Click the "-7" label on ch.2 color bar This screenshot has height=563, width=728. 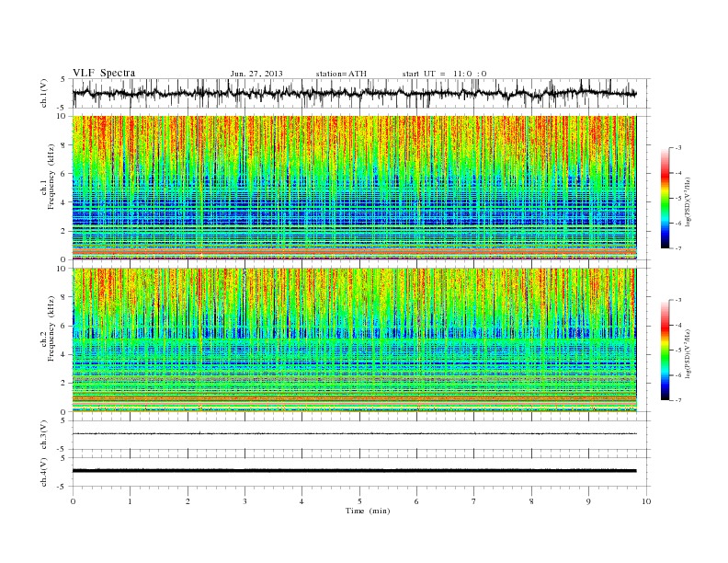678,400
